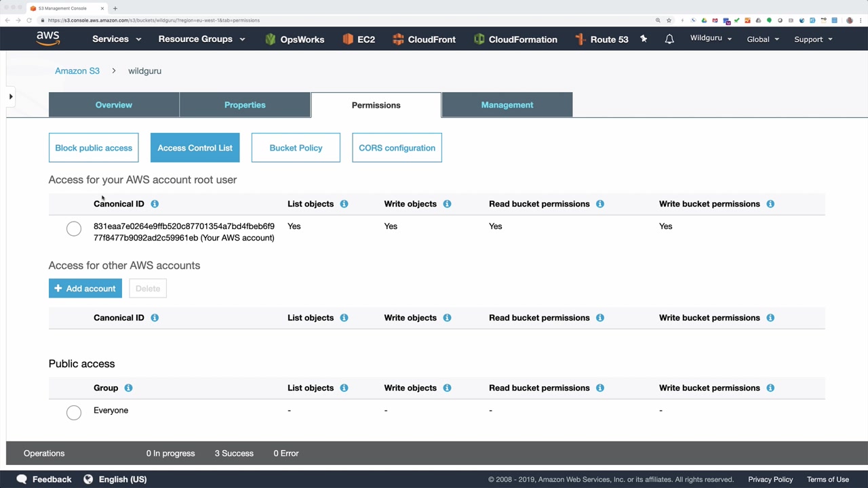Screen dimensions: 868x488
Task: Click the browser address bar
Action: tap(346, 20)
